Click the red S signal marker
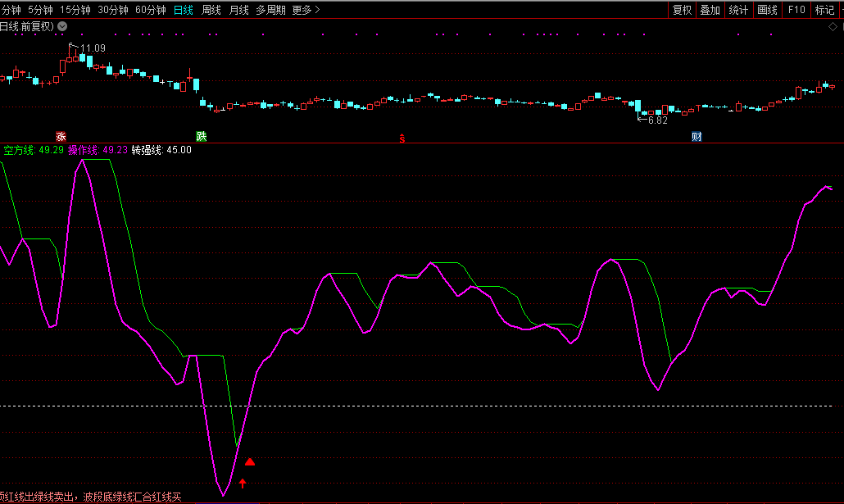844x504 pixels. pyautogui.click(x=402, y=138)
